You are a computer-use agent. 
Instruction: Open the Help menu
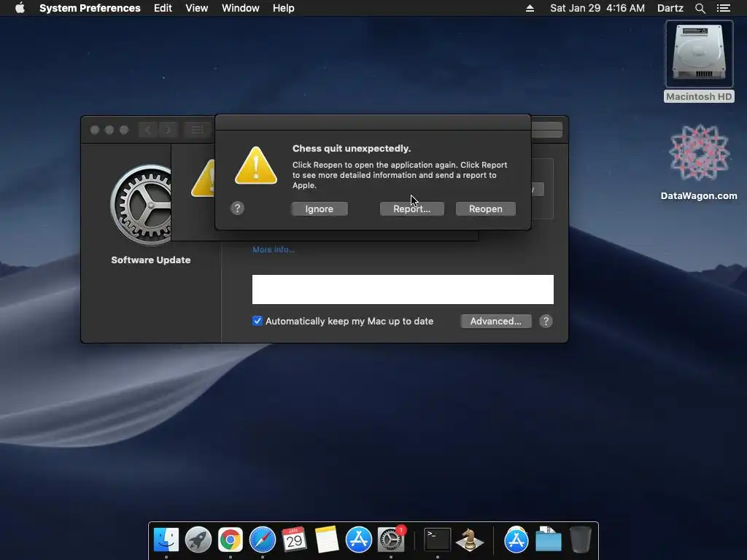pos(284,8)
